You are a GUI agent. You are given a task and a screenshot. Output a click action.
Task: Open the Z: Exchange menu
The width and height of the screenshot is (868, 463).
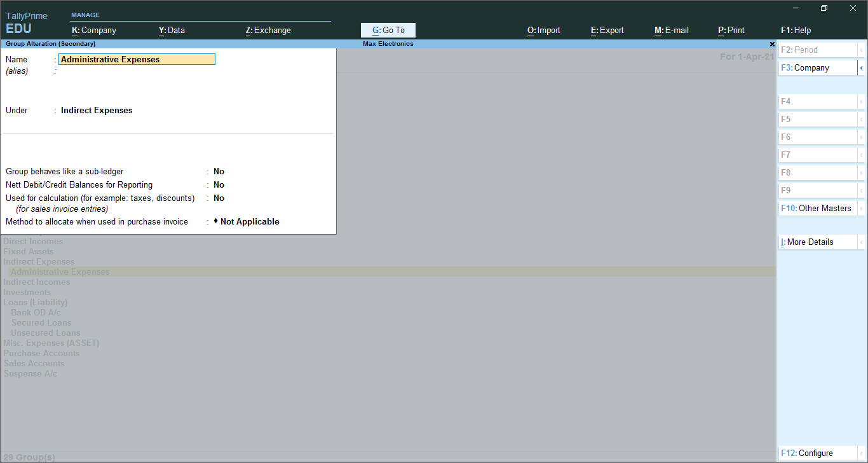[x=268, y=30]
